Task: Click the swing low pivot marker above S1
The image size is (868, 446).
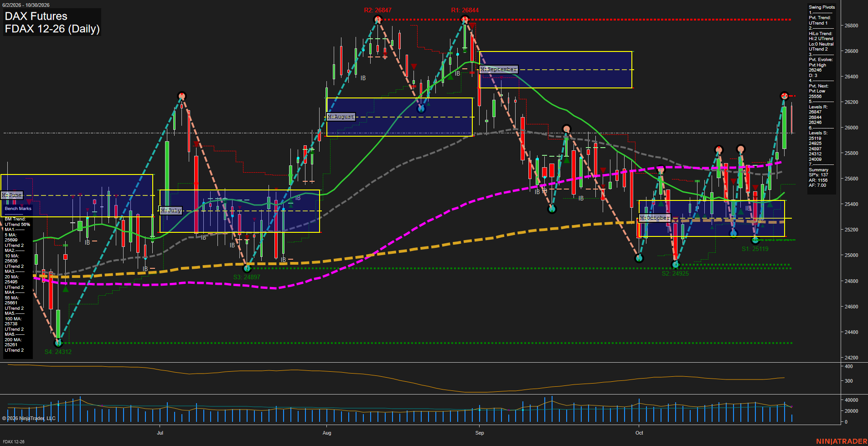Action: [x=755, y=240]
